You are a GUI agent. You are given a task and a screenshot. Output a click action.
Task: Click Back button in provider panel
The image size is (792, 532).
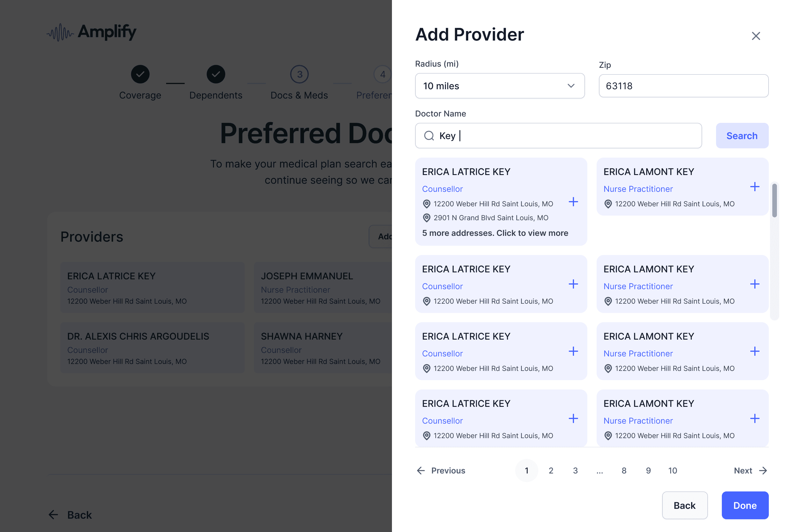click(684, 505)
